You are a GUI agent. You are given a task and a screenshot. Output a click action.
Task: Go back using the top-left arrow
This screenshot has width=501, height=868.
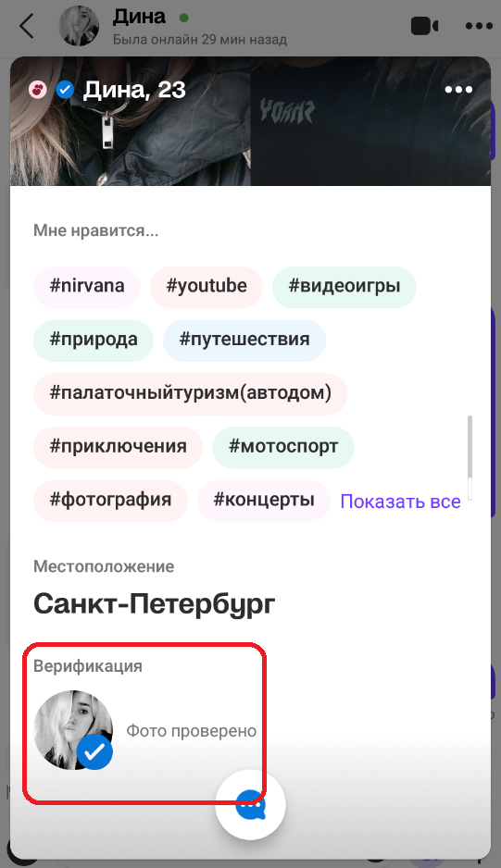point(27,26)
